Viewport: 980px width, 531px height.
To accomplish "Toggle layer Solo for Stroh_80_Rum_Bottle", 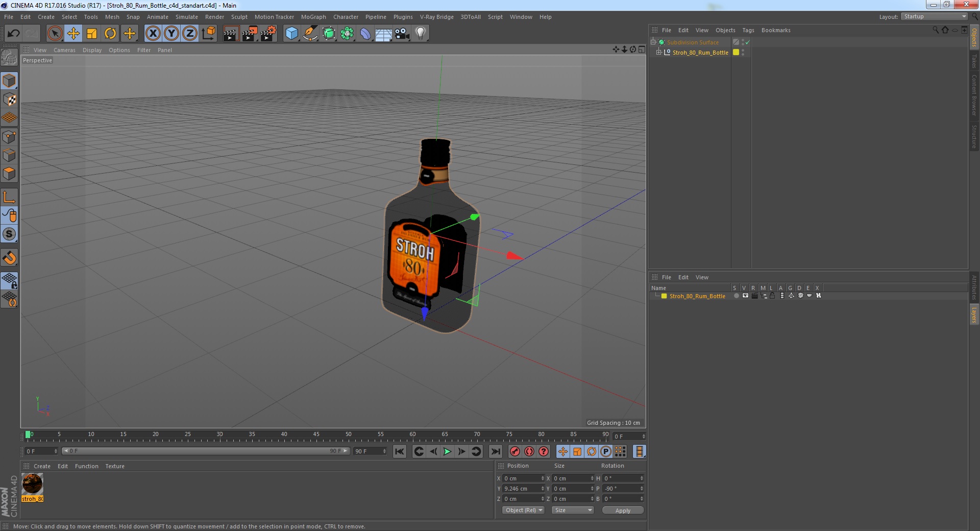I will coord(736,296).
